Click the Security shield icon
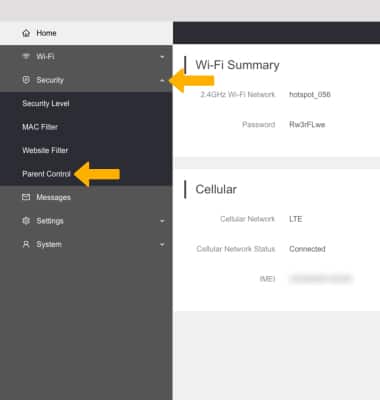The width and height of the screenshot is (380, 400). click(x=26, y=80)
